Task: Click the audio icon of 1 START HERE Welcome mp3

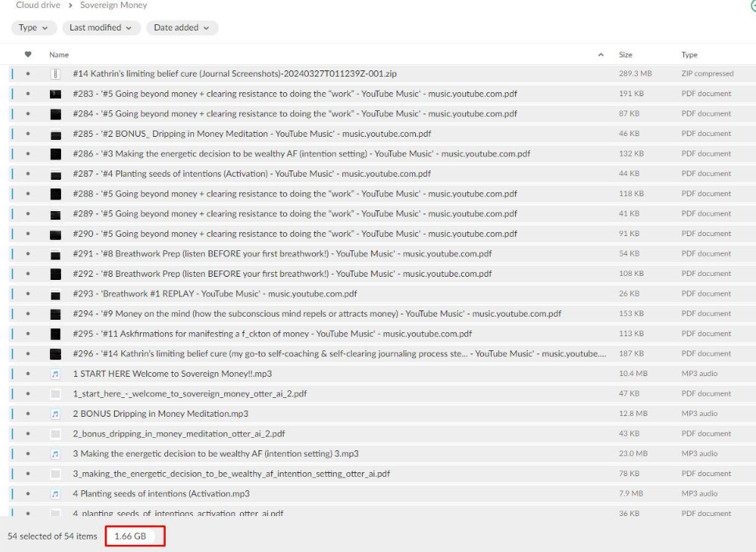Action: click(x=56, y=374)
